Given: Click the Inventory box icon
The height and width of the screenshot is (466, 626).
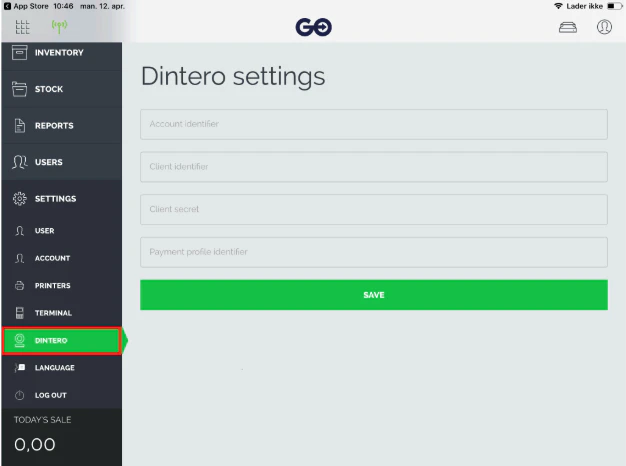Looking at the screenshot, I should click(19, 52).
